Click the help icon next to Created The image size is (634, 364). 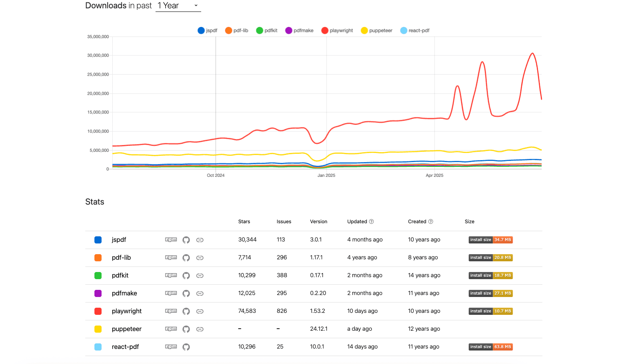(431, 222)
